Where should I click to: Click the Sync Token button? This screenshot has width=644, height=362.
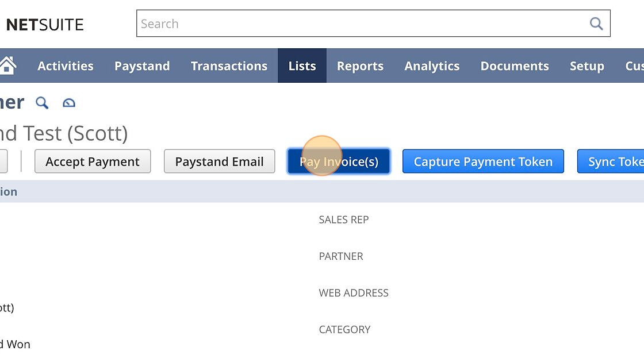[611, 161]
